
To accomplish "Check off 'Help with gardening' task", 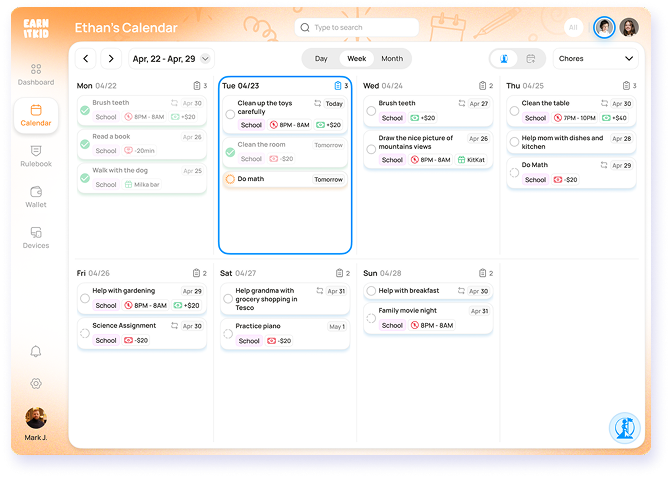I will pos(85,298).
